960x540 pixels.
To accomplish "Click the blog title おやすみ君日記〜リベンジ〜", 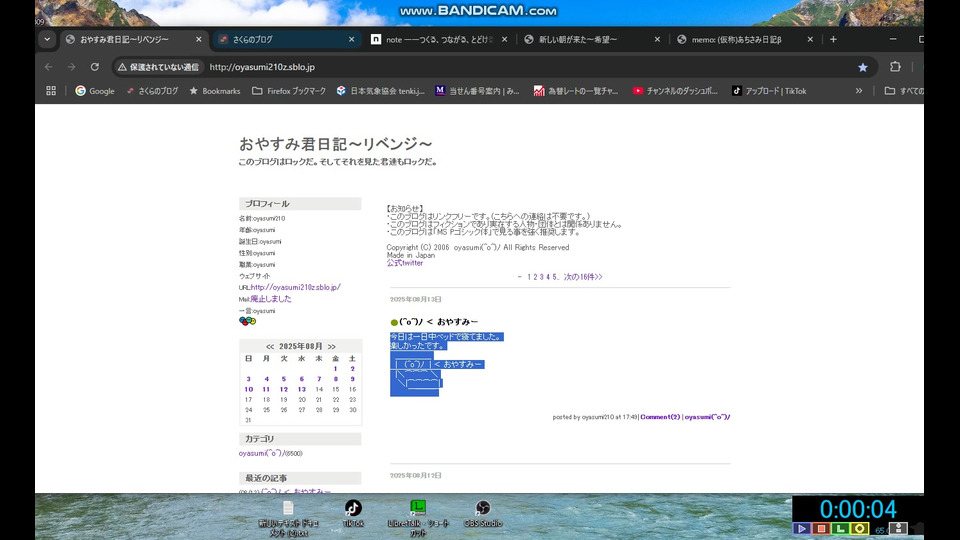I will pos(336,144).
